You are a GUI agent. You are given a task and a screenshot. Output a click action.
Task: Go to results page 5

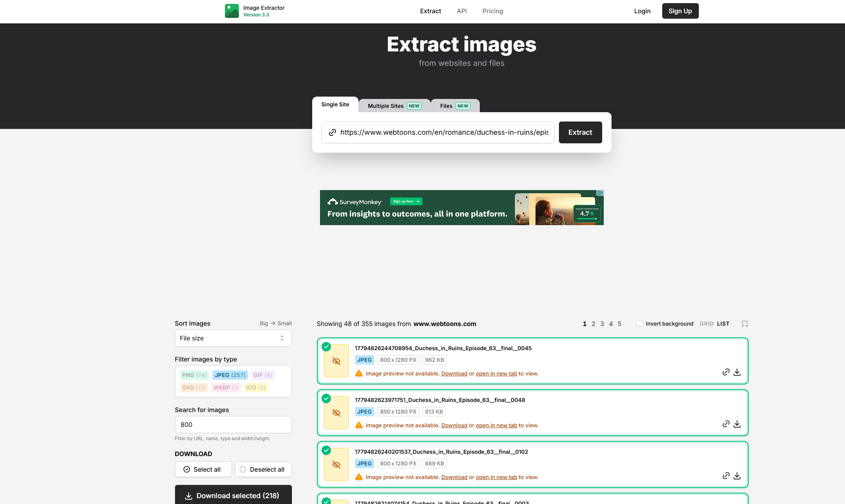point(619,324)
